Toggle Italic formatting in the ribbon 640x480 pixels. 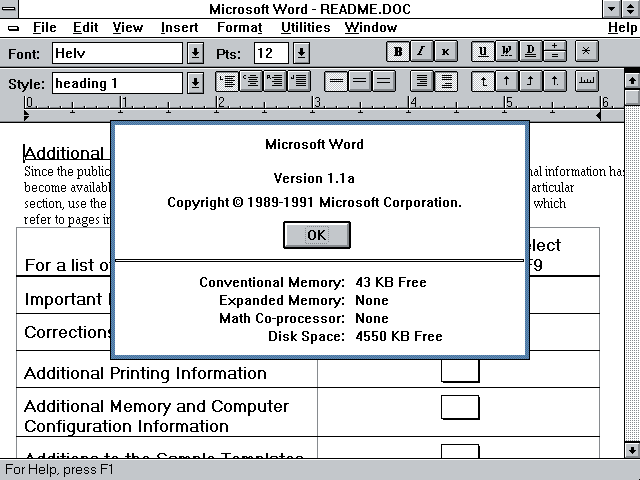421,51
